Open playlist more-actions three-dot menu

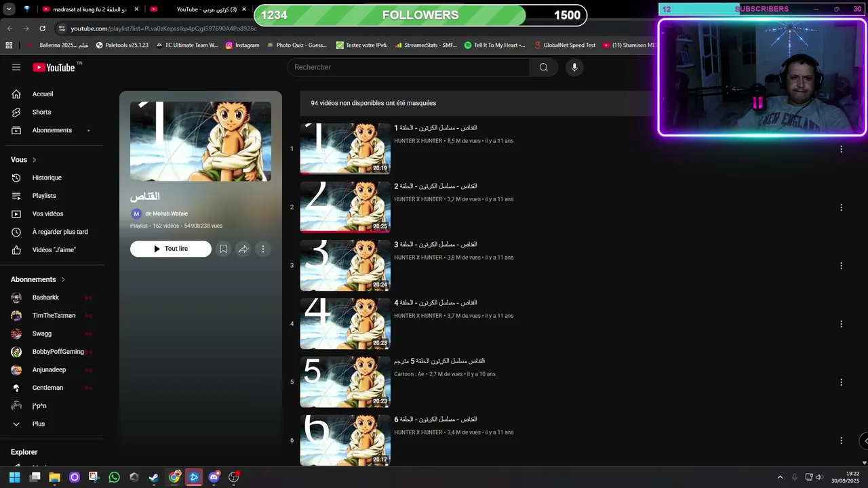[263, 249]
